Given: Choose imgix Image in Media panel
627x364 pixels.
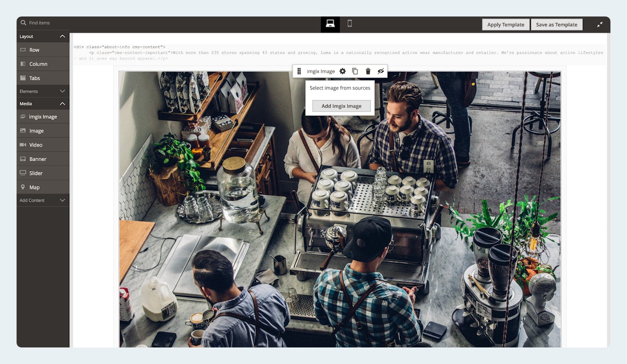Looking at the screenshot, I should (43, 117).
